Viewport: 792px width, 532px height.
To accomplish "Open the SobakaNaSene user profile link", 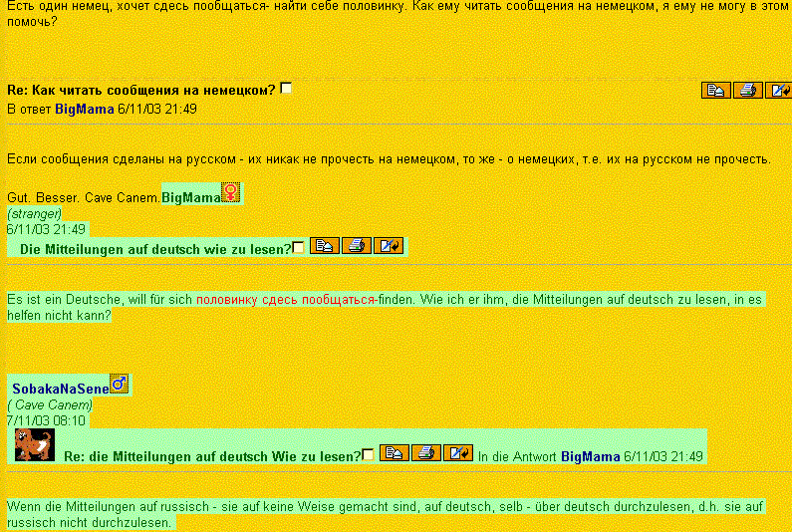I will pos(60,389).
